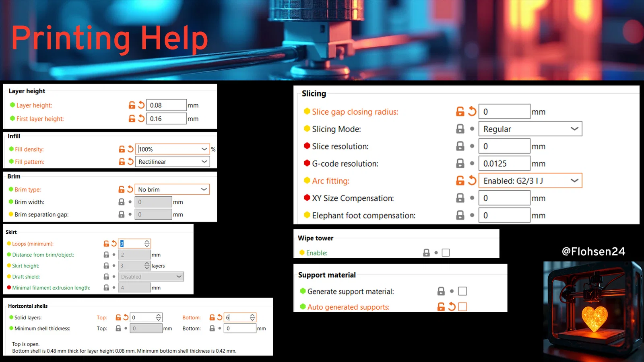Reset Layer height to its default value

coord(141,105)
